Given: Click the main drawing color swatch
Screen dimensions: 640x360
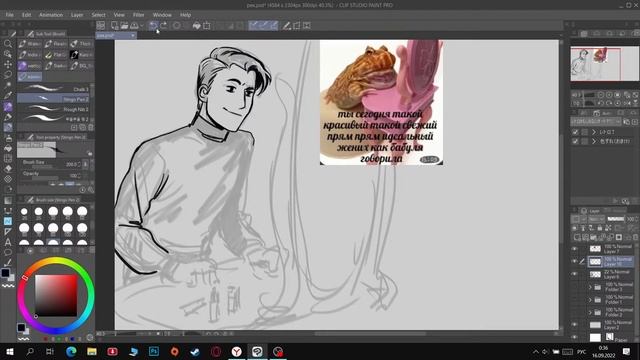Looking at the screenshot, I should click(5, 273).
